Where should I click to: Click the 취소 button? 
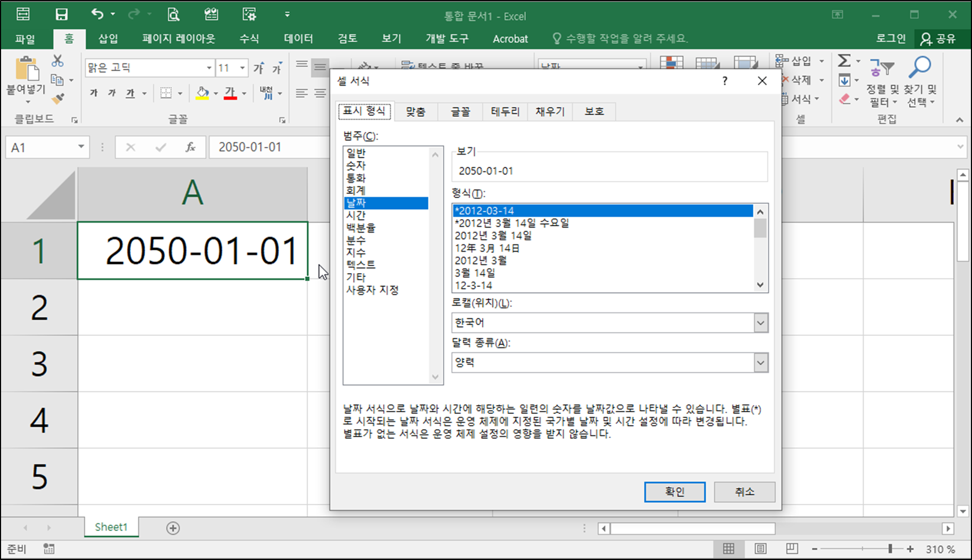744,491
